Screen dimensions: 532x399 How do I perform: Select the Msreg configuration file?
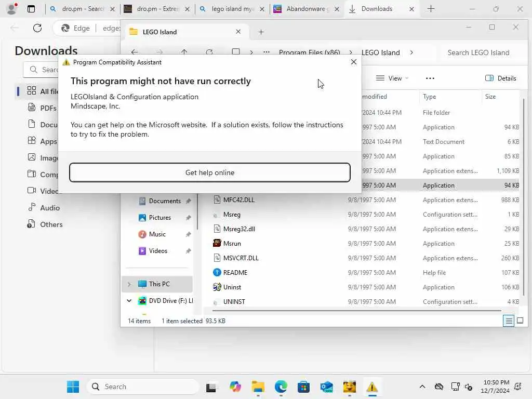[232, 215]
